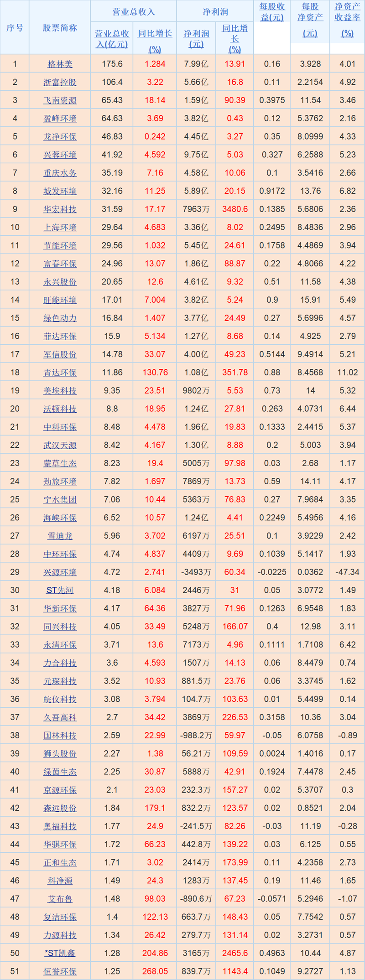The width and height of the screenshot is (365, 980).
Task: Open the 盈峰环境 stock link
Action: click(60, 119)
